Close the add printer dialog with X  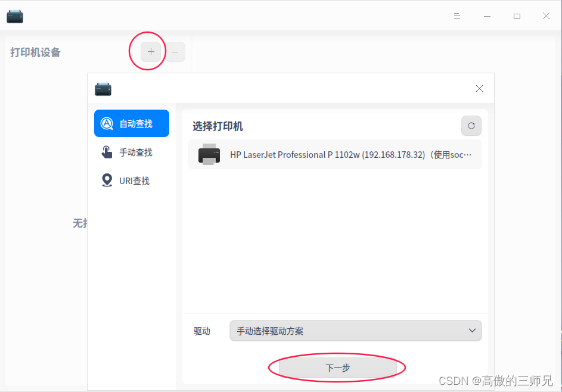[x=479, y=88]
